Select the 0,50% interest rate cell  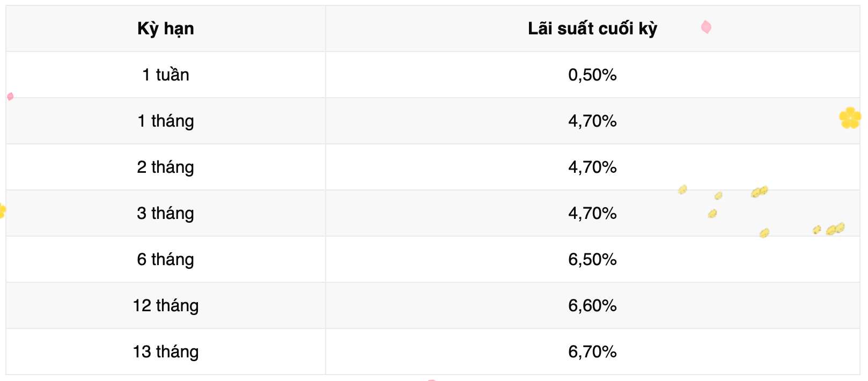coord(592,75)
